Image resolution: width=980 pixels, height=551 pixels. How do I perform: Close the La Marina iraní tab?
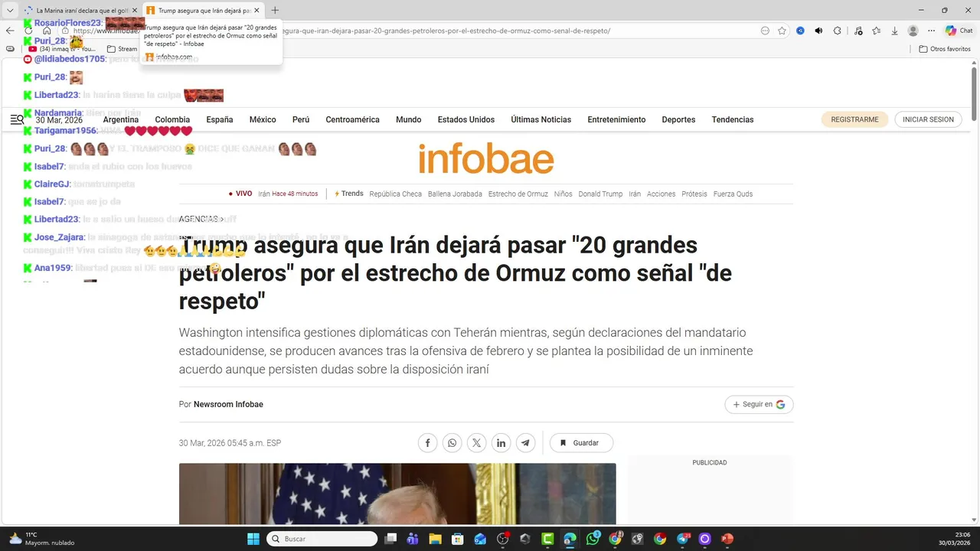coord(135,10)
